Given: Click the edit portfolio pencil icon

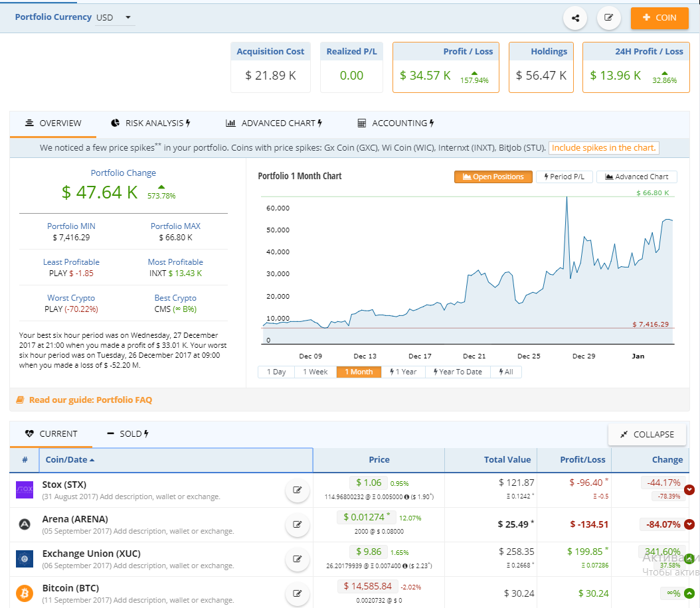Looking at the screenshot, I should 609,18.
